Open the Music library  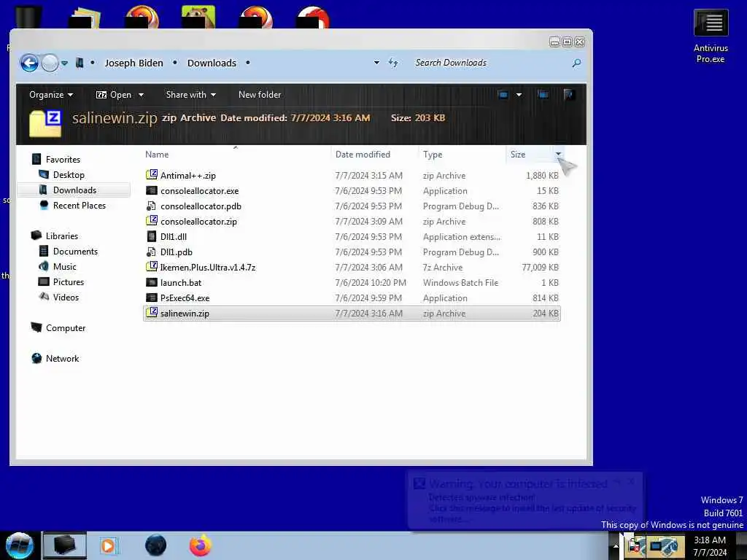(x=65, y=267)
